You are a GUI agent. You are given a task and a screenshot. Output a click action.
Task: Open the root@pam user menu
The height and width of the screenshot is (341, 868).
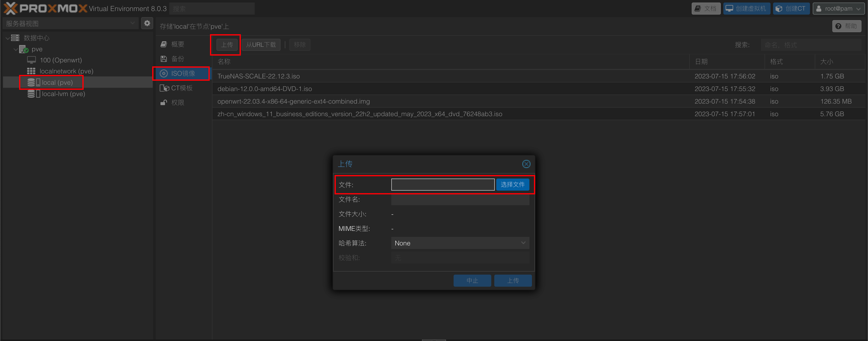838,9
